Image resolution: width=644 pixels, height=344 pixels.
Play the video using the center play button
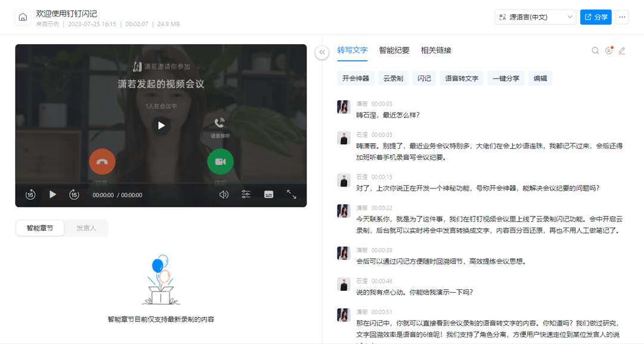161,126
